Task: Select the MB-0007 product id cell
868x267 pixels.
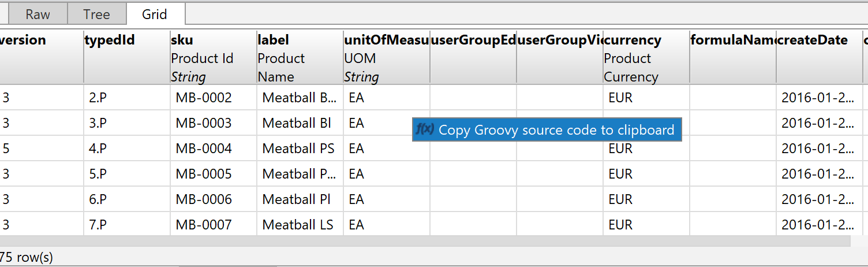Action: tap(204, 225)
